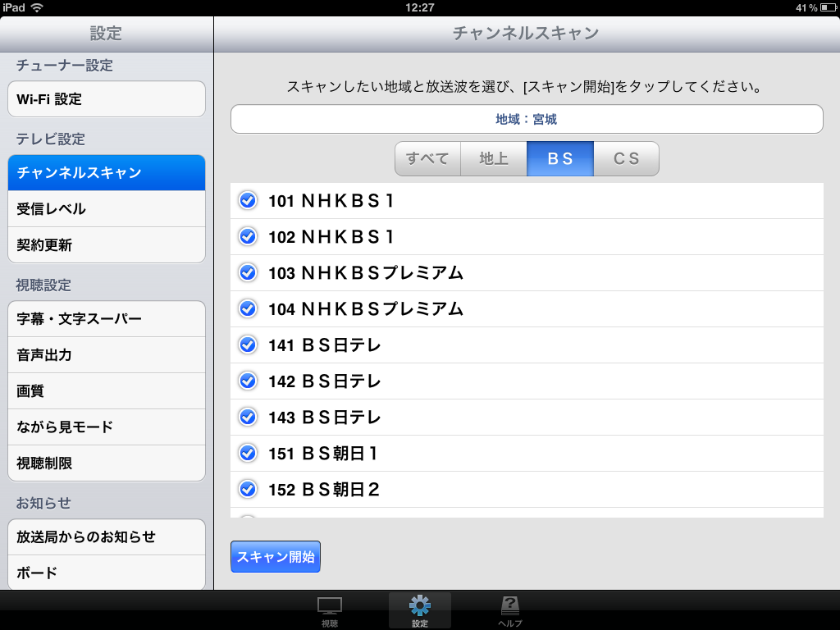This screenshot has width=840, height=630.
Task: Toggle checkbox for 152 BS朝日2
Action: [248, 489]
